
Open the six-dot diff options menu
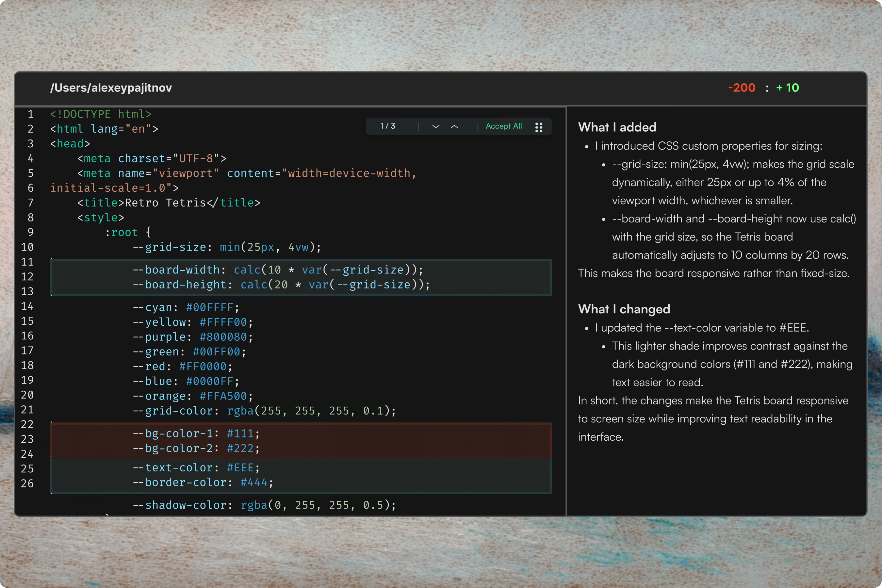539,126
